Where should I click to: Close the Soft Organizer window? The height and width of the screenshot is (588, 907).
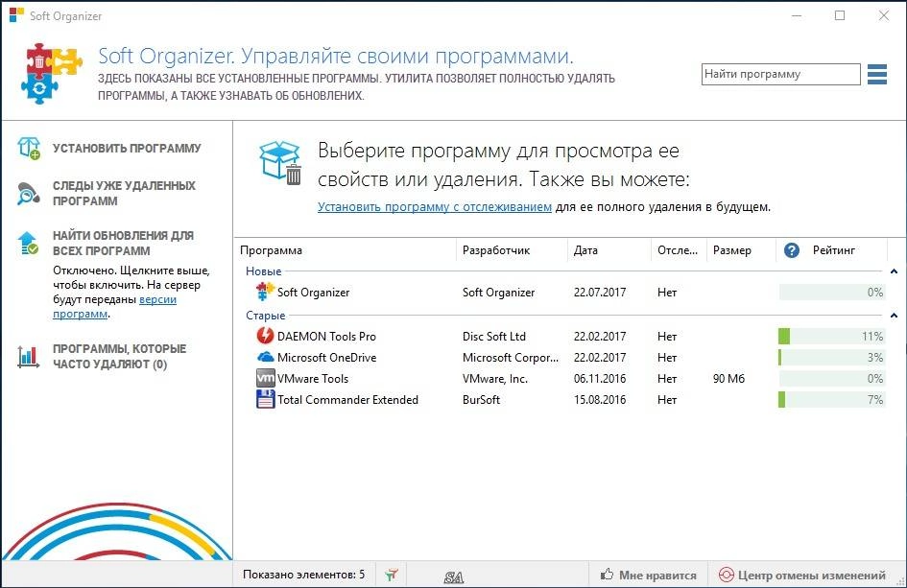click(883, 15)
